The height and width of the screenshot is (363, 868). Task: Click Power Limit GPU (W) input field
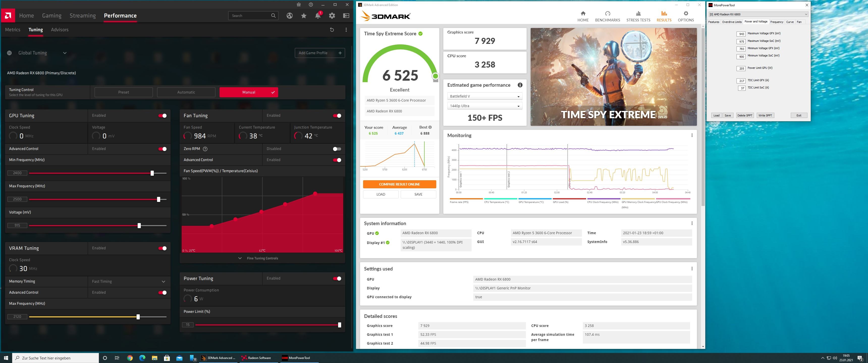[x=741, y=68]
